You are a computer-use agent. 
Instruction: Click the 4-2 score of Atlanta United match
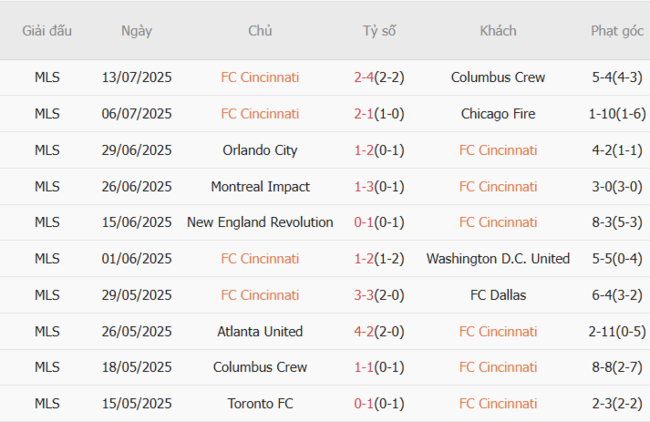click(x=364, y=332)
